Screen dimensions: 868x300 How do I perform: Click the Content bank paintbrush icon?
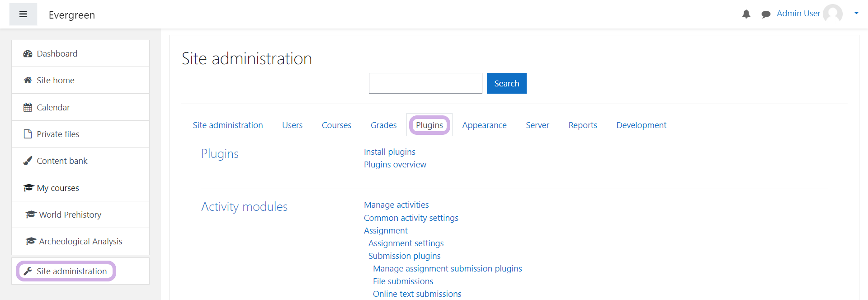28,161
